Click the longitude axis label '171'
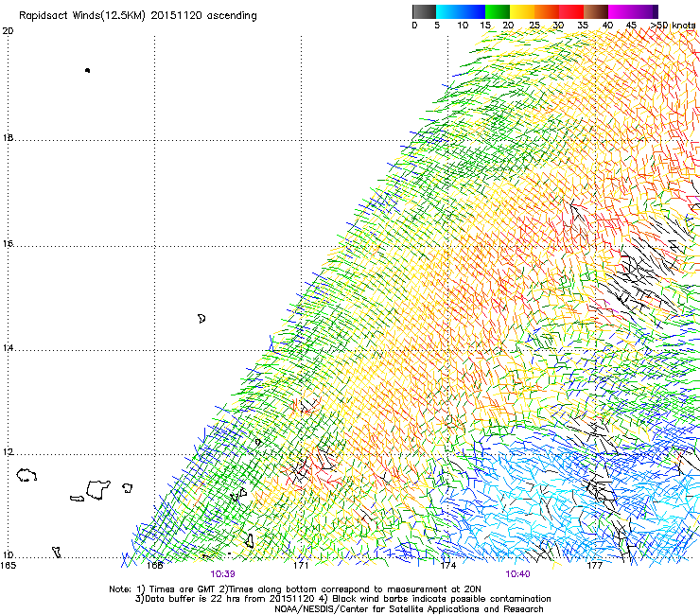This screenshot has height=615, width=700. pos(301,566)
